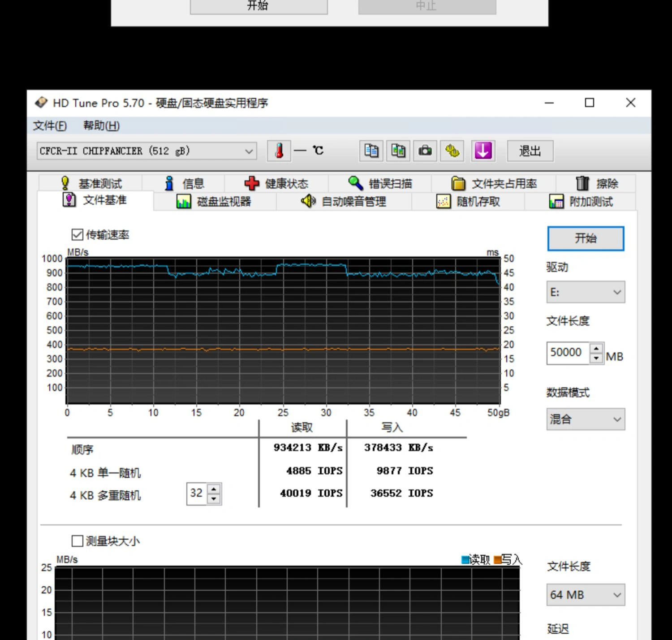Open the 擦除 erase tab
Viewport: 672px width, 640px height.
pos(596,183)
